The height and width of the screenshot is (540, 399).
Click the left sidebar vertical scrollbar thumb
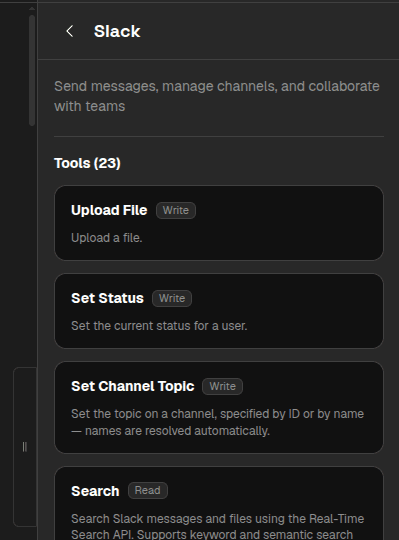32,70
